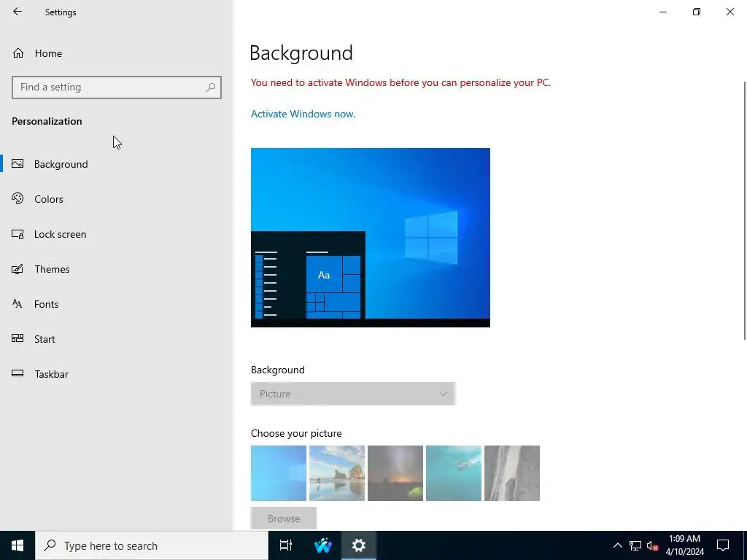This screenshot has width=747, height=560.
Task: Select the Background picture icon in sidebar
Action: coord(18,164)
